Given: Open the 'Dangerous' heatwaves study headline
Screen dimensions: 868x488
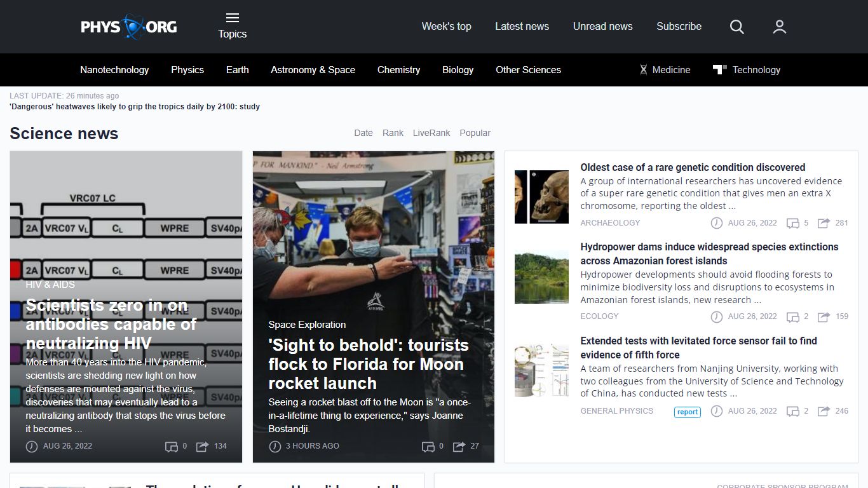Looking at the screenshot, I should 135,107.
